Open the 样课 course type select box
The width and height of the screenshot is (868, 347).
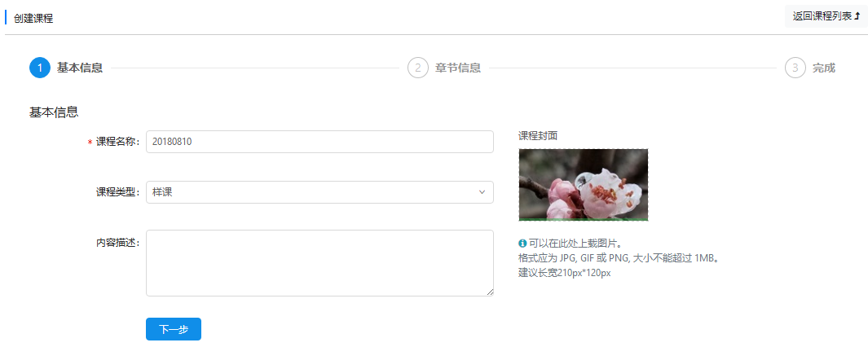pos(319,192)
